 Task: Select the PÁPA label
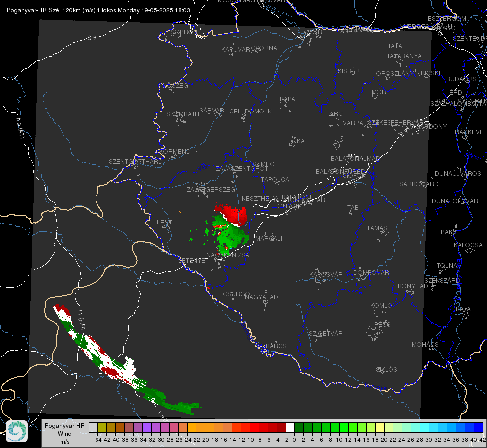coord(288,99)
